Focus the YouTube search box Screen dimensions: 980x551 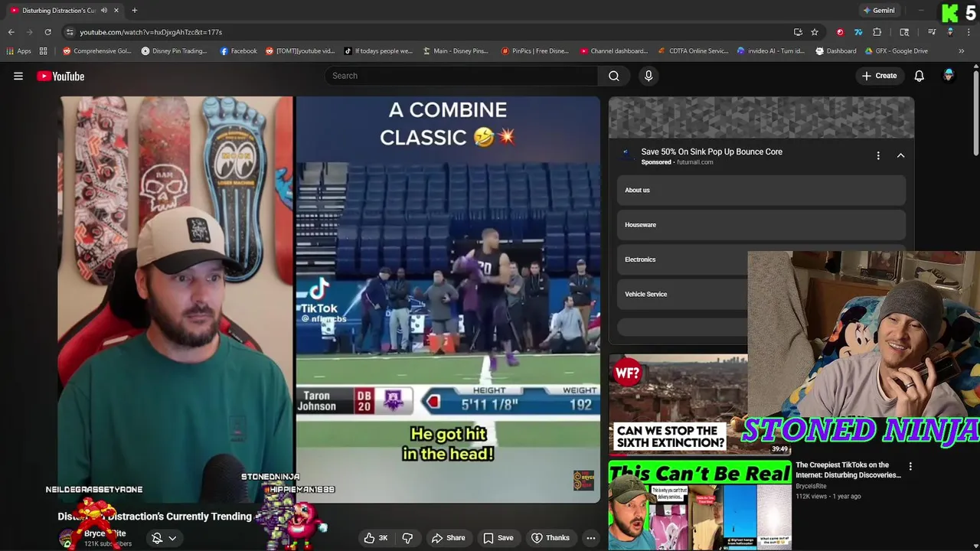point(461,76)
